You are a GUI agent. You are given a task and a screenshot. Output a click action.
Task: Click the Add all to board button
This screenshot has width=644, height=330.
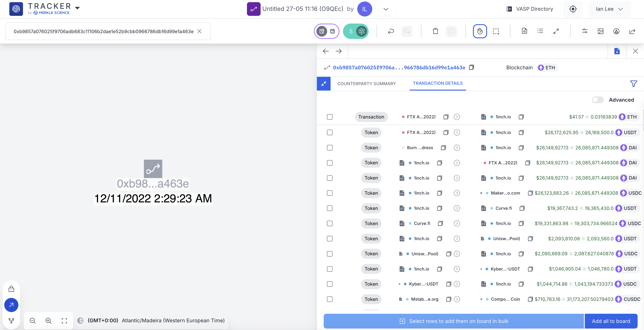(610, 321)
